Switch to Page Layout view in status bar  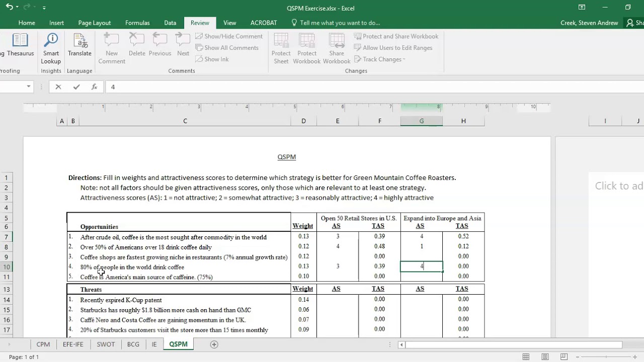click(545, 357)
